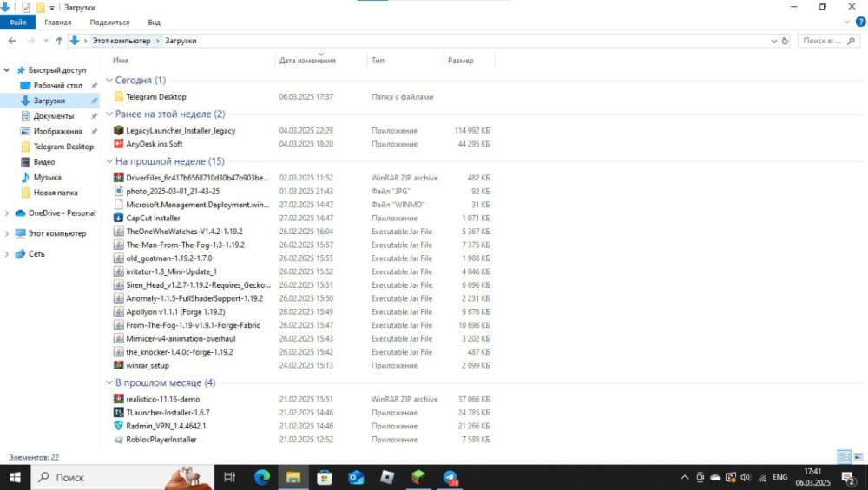
Task: Expand the Сеть tree node
Action: coord(7,254)
